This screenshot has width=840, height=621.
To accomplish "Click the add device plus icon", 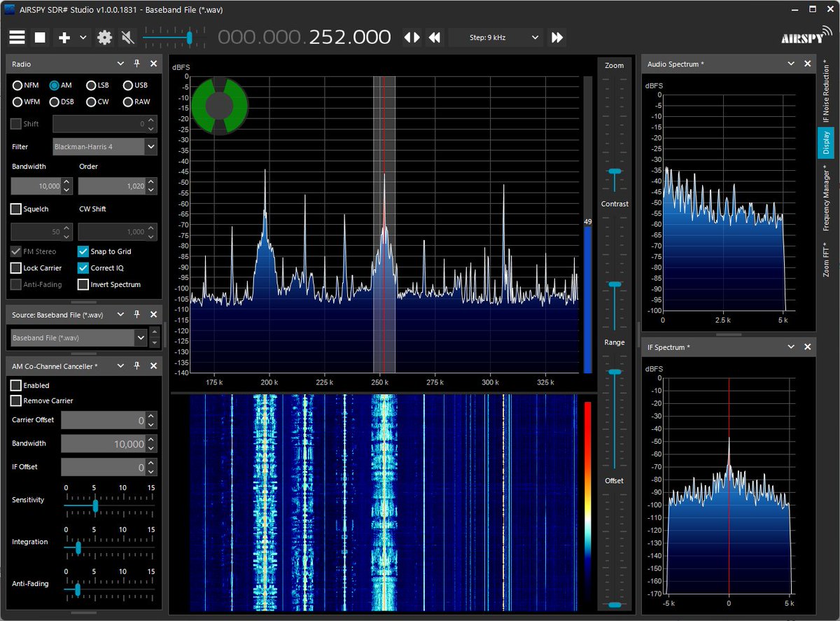I will 65,37.
